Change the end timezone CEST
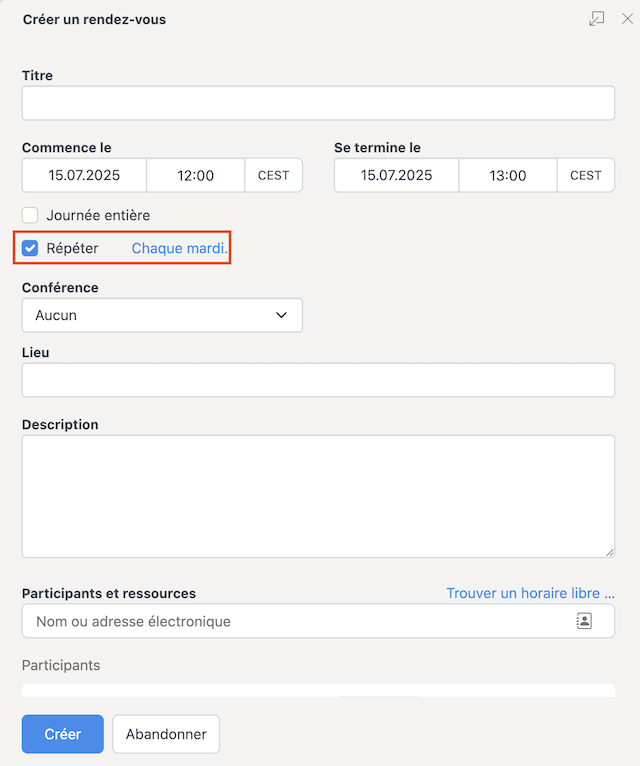This screenshot has height=766, width=640. tap(586, 175)
